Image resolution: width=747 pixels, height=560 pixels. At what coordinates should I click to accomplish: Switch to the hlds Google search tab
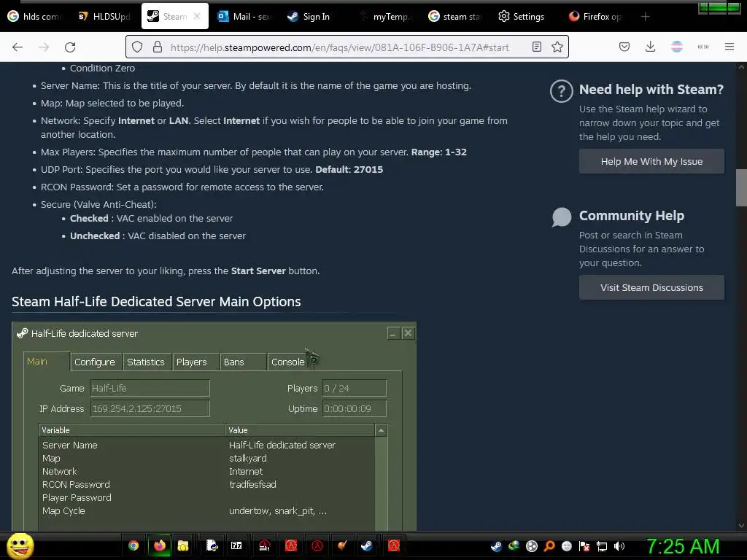tap(34, 16)
